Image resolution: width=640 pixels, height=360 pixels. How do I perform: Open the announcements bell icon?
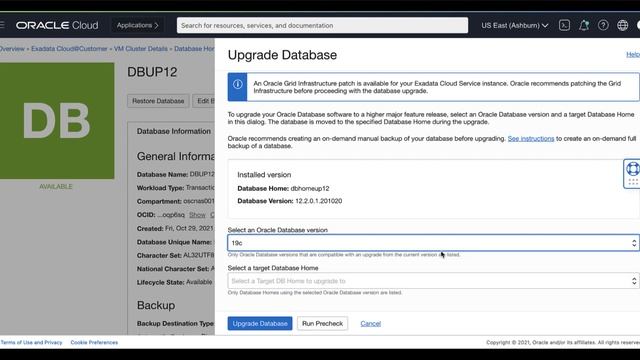(584, 25)
